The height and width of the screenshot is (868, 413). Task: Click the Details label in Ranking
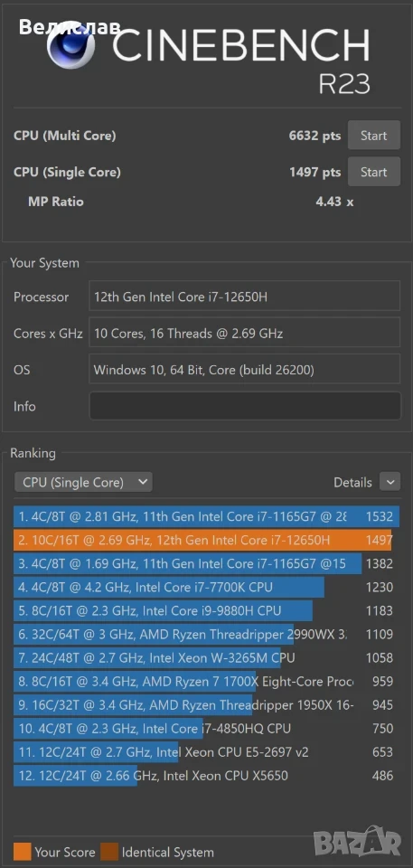point(352,483)
